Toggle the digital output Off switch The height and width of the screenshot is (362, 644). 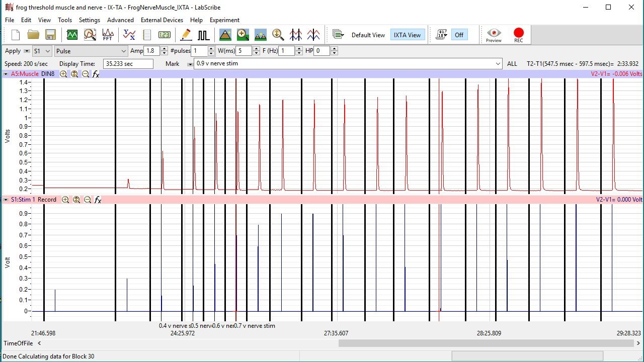click(459, 35)
